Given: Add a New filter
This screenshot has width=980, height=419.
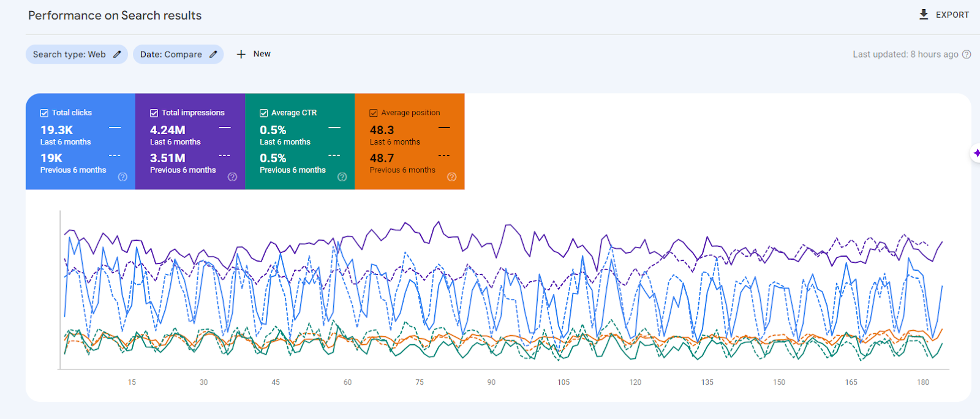Looking at the screenshot, I should [254, 54].
